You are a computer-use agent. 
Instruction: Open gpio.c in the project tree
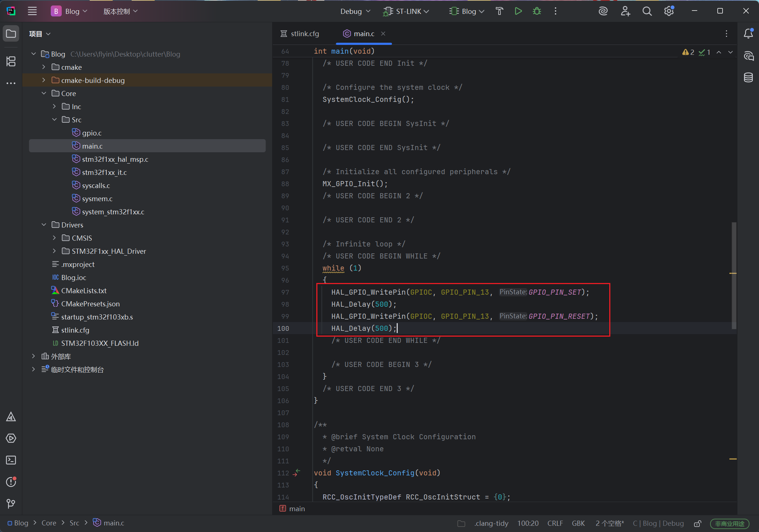(x=92, y=133)
